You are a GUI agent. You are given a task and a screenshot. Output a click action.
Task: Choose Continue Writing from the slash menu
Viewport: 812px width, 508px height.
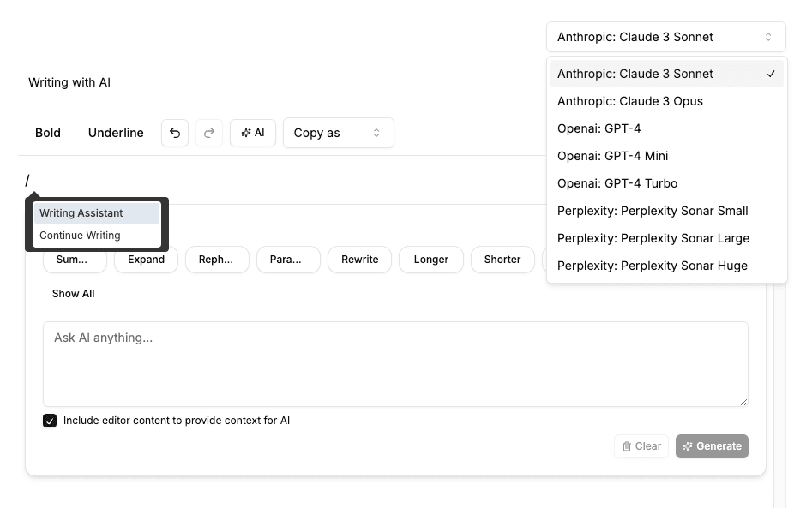pos(78,235)
